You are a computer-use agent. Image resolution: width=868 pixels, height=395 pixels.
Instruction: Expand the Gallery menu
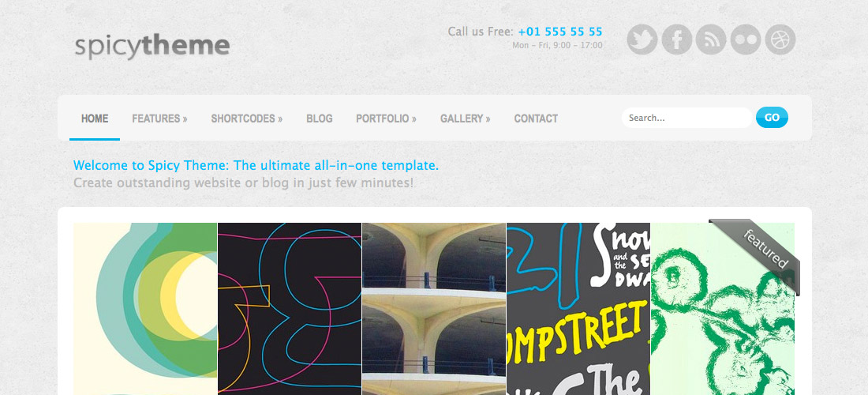point(465,118)
